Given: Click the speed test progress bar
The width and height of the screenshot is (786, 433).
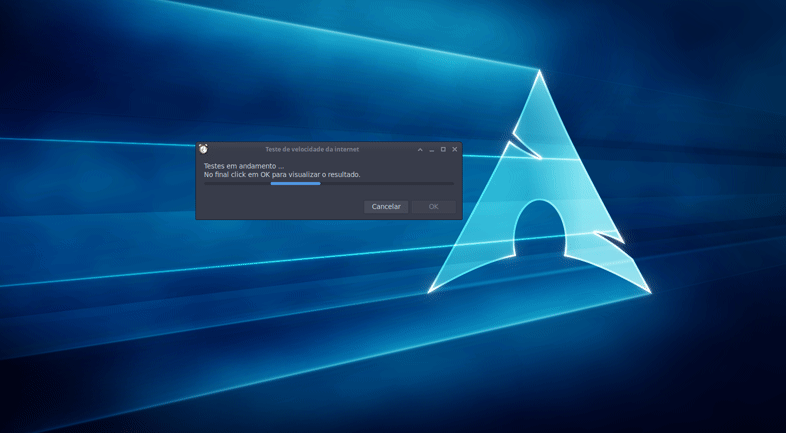Looking at the screenshot, I should (329, 183).
